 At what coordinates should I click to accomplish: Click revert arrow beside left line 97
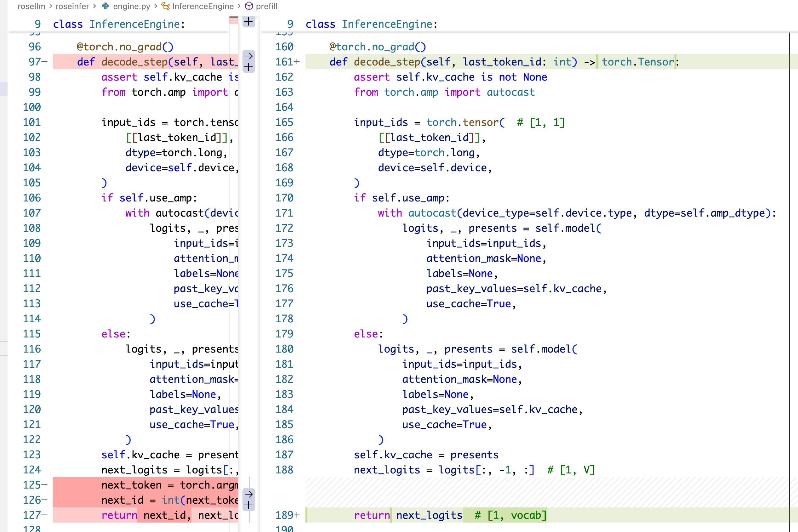[248, 56]
